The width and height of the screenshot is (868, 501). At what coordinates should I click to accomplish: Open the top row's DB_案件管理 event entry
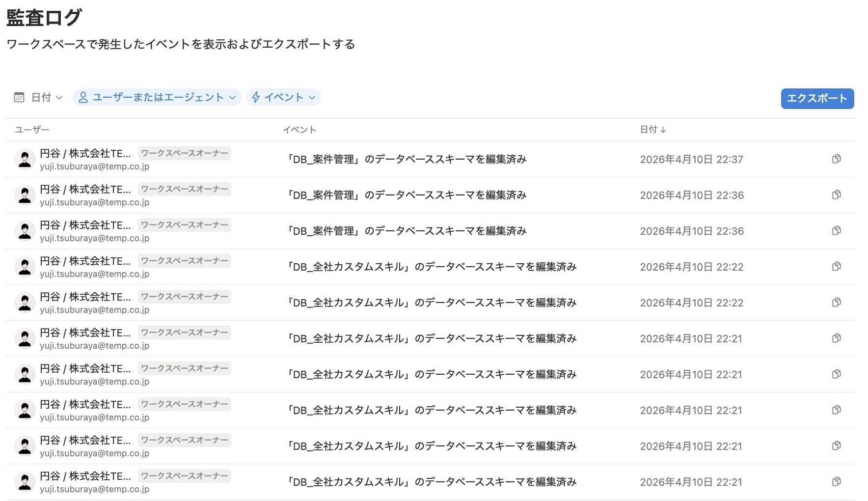point(404,159)
